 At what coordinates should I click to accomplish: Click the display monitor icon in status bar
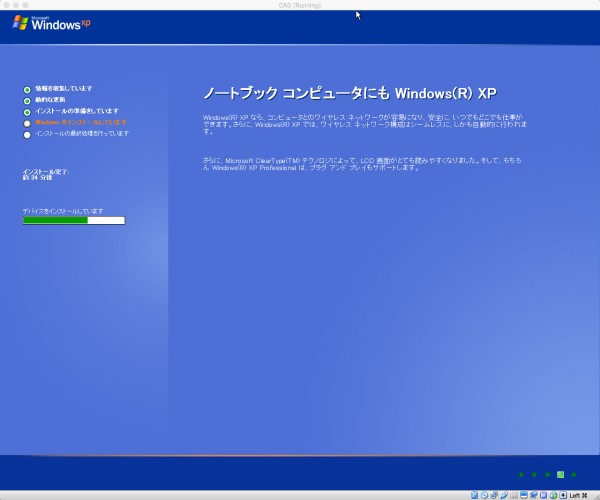pyautogui.click(x=524, y=495)
